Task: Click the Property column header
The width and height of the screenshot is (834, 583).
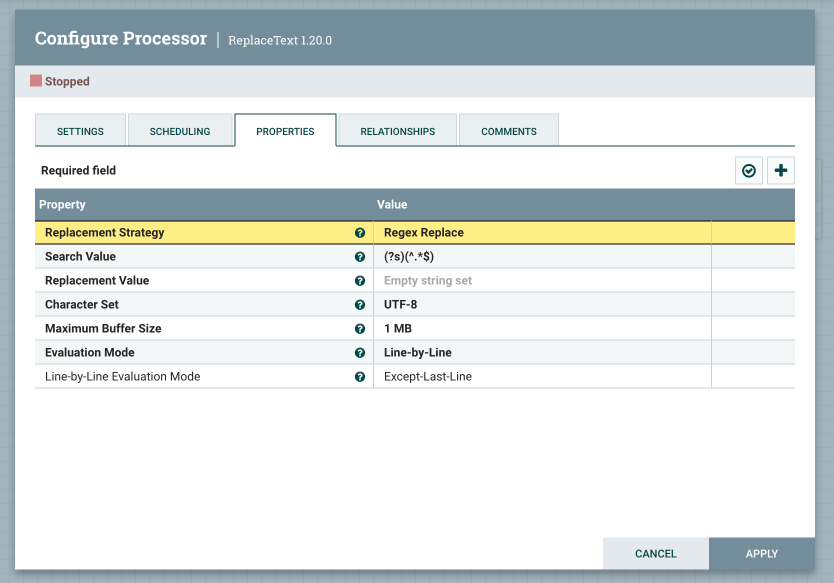Action: (x=62, y=204)
